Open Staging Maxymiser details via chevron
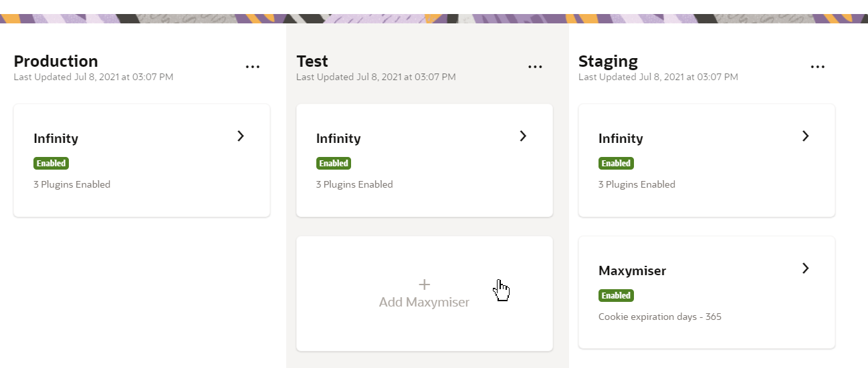This screenshot has width=868, height=368. click(805, 268)
